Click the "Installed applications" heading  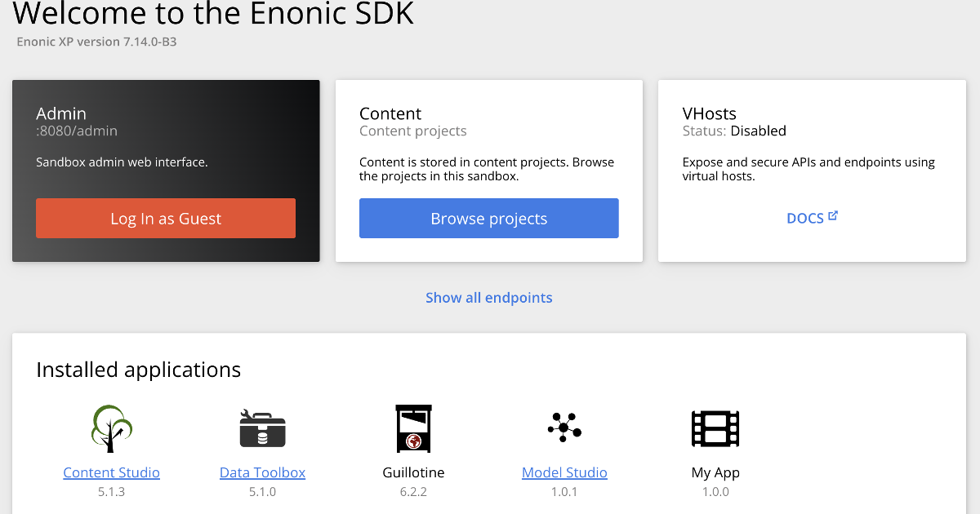click(139, 370)
